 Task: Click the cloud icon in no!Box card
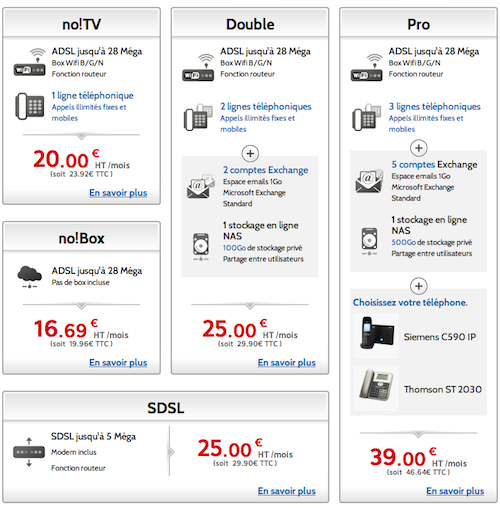[x=30, y=277]
